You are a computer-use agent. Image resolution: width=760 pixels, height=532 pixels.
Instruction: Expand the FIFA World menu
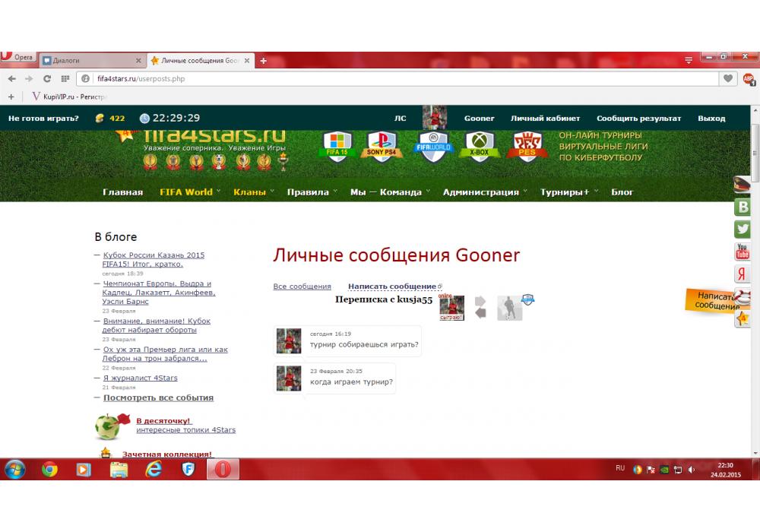pyautogui.click(x=190, y=192)
